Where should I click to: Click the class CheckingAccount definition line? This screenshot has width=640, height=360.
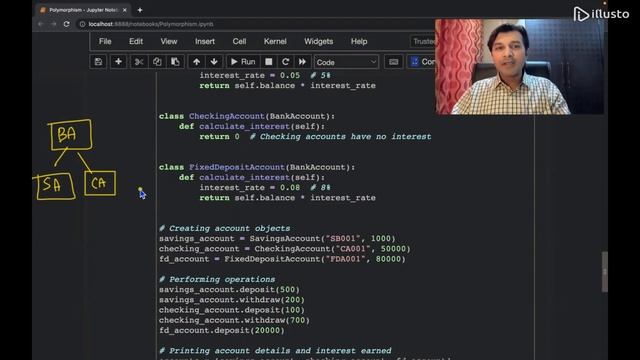(247, 116)
